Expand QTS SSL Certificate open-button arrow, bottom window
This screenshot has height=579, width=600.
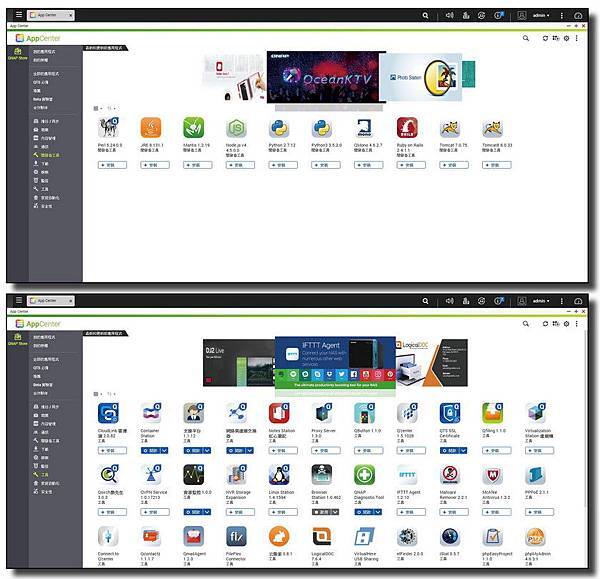pyautogui.click(x=463, y=451)
